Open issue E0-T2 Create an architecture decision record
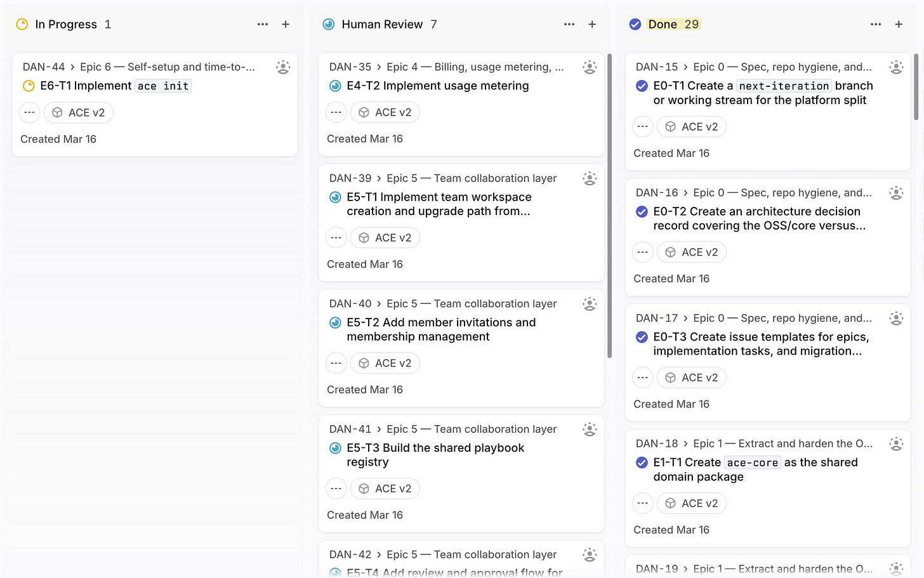 coord(760,219)
